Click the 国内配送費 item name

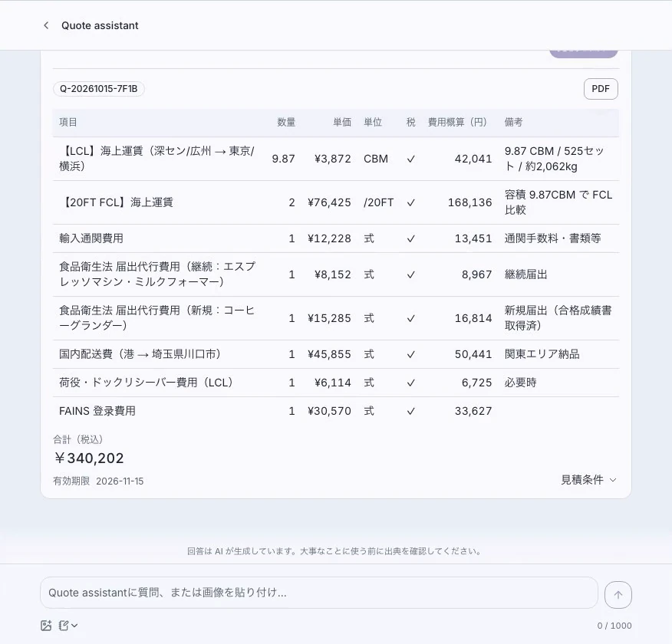140,354
